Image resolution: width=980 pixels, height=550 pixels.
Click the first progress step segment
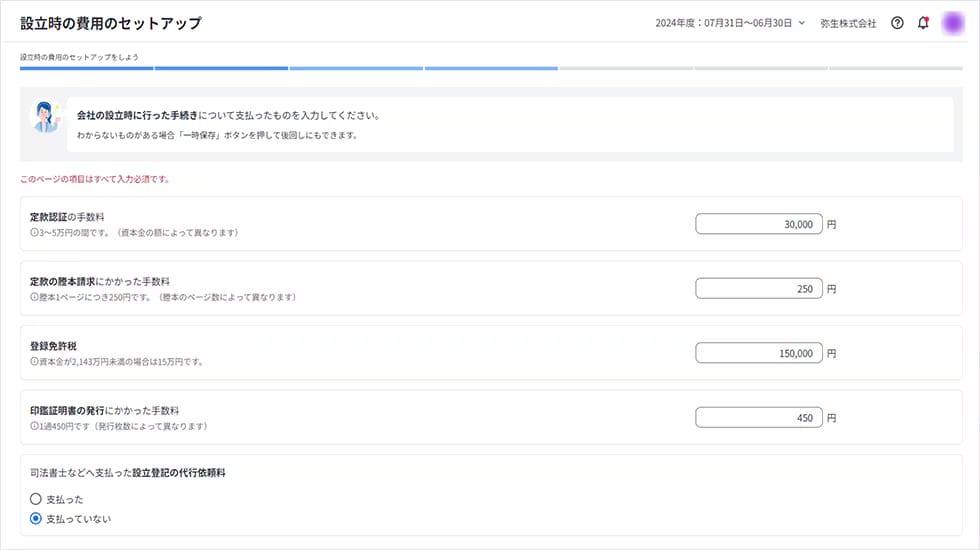(x=86, y=68)
